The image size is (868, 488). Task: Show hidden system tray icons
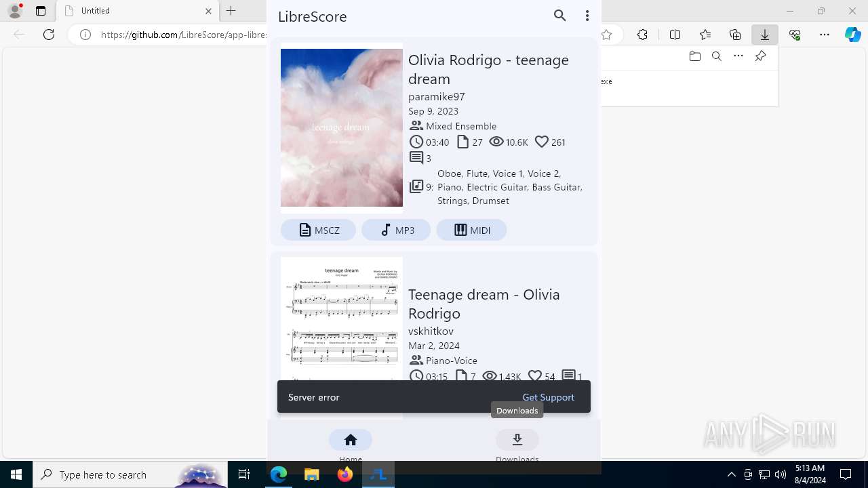click(731, 474)
